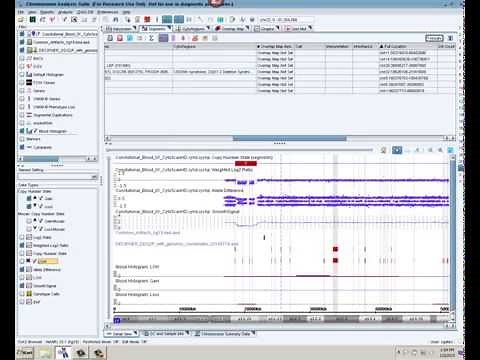Click the first taskbar icon right of Start
The height and width of the screenshot is (360, 480).
46,352
